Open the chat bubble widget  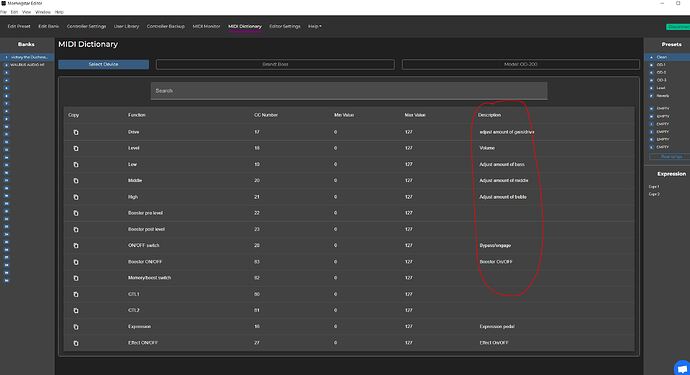tap(682, 368)
